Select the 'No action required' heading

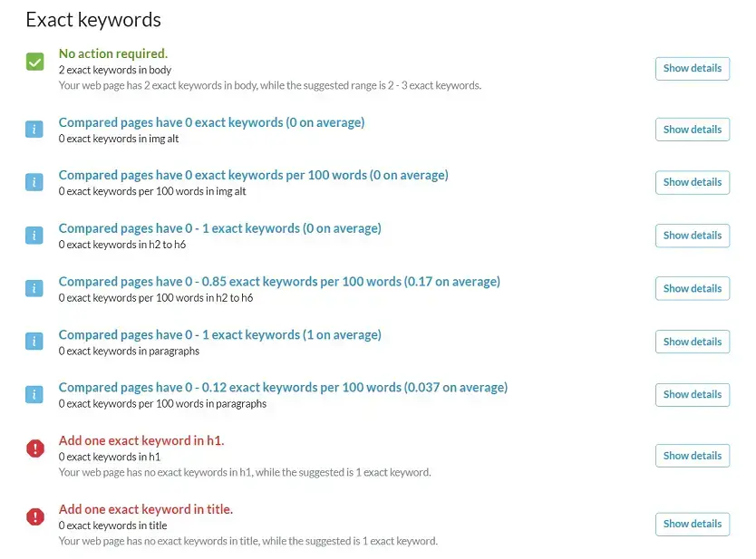pyautogui.click(x=113, y=53)
